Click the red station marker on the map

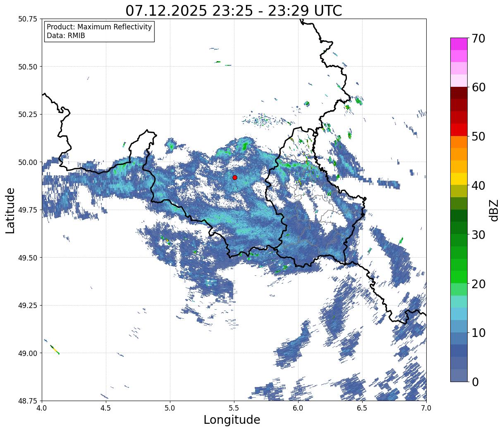click(235, 177)
